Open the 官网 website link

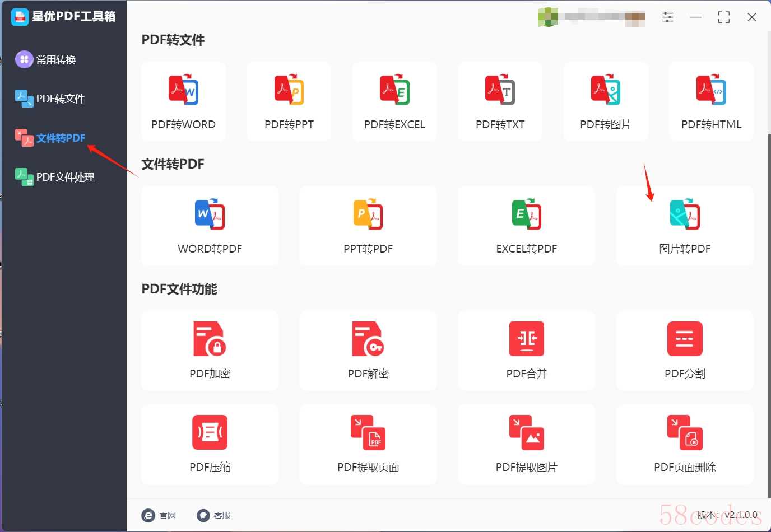click(159, 515)
